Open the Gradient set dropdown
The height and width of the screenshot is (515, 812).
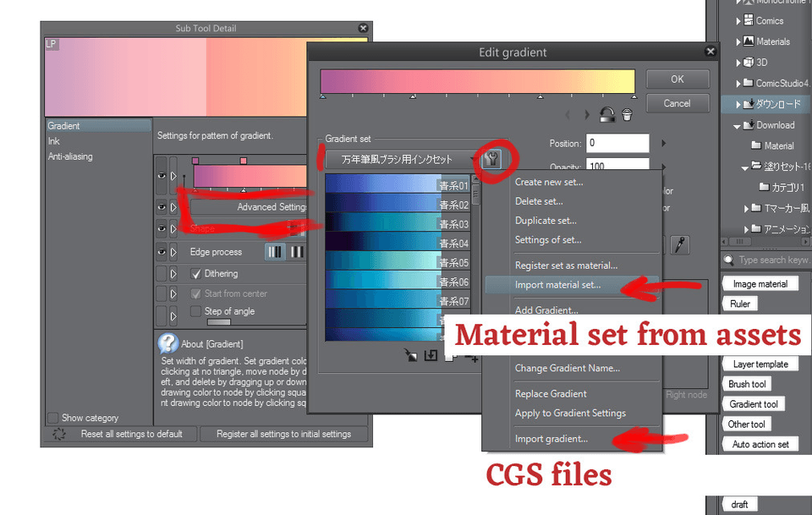click(x=403, y=160)
